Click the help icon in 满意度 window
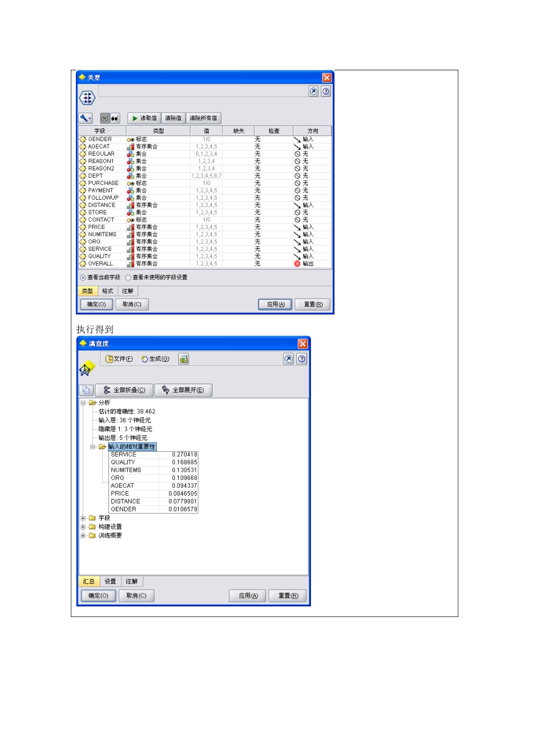 pos(302,359)
